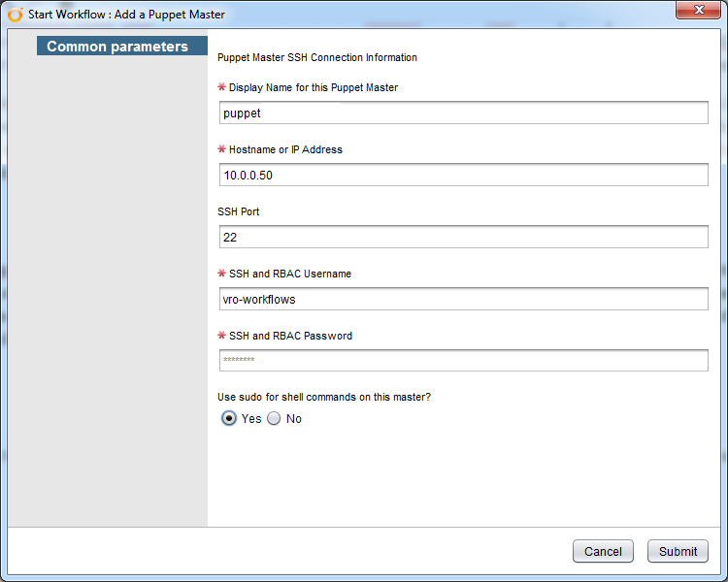Select Yes for using sudo
This screenshot has width=728, height=582.
[x=229, y=419]
